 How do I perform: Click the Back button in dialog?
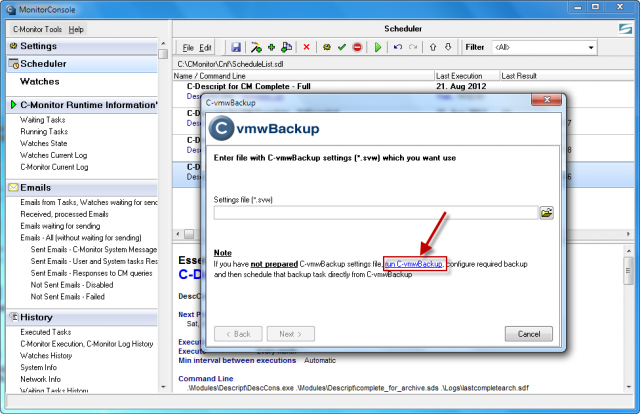coord(238,334)
